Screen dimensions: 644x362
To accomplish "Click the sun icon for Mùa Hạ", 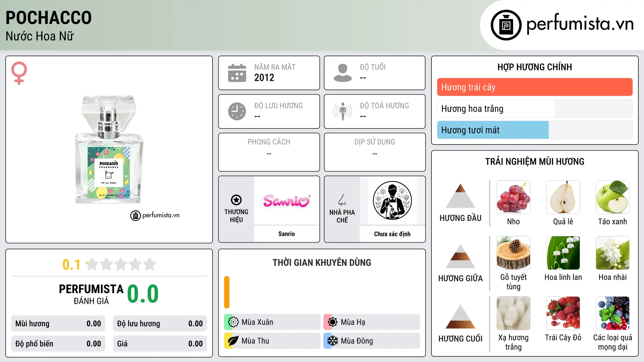I will pos(332,322).
